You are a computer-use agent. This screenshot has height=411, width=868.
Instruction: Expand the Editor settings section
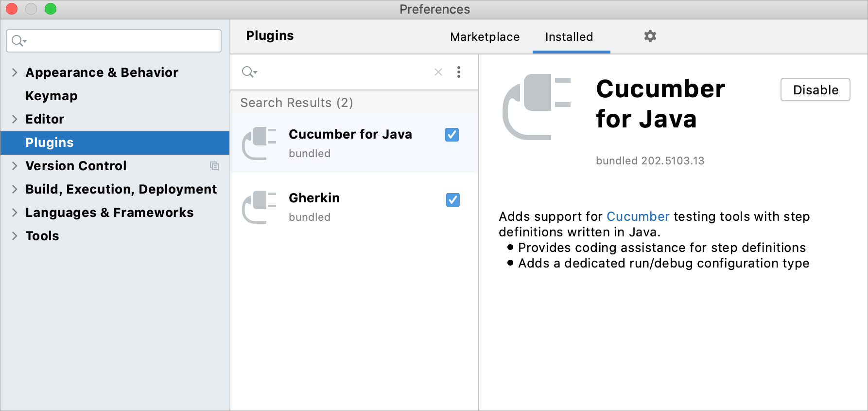coord(14,119)
